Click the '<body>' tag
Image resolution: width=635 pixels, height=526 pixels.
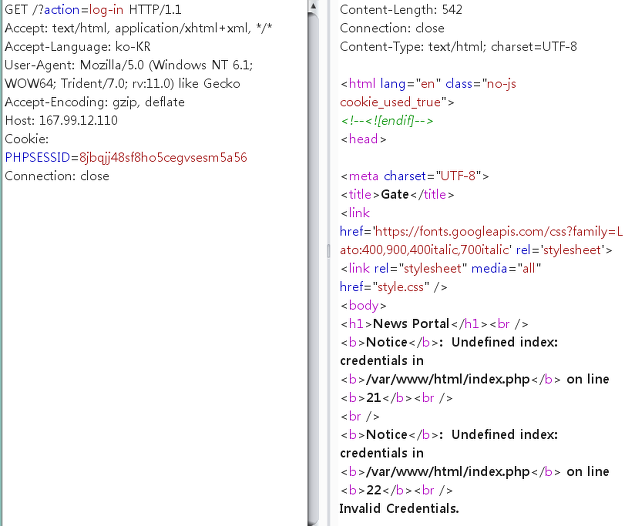[363, 305]
